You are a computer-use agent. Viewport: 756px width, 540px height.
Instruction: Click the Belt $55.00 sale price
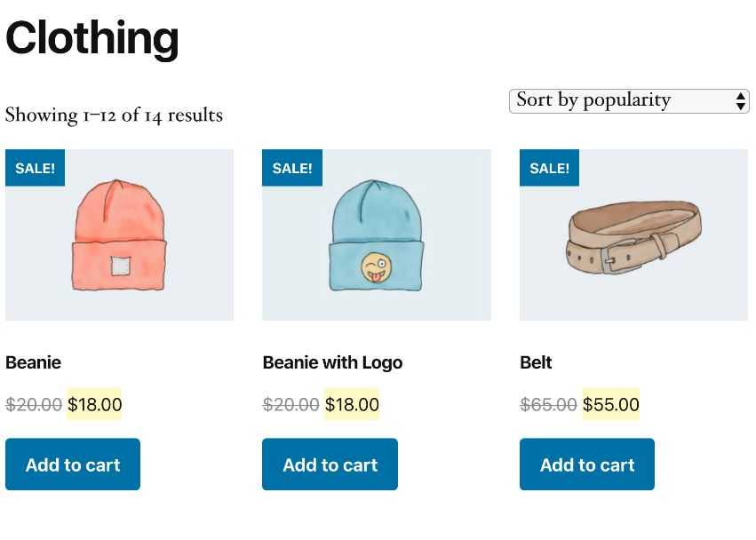pyautogui.click(x=611, y=404)
